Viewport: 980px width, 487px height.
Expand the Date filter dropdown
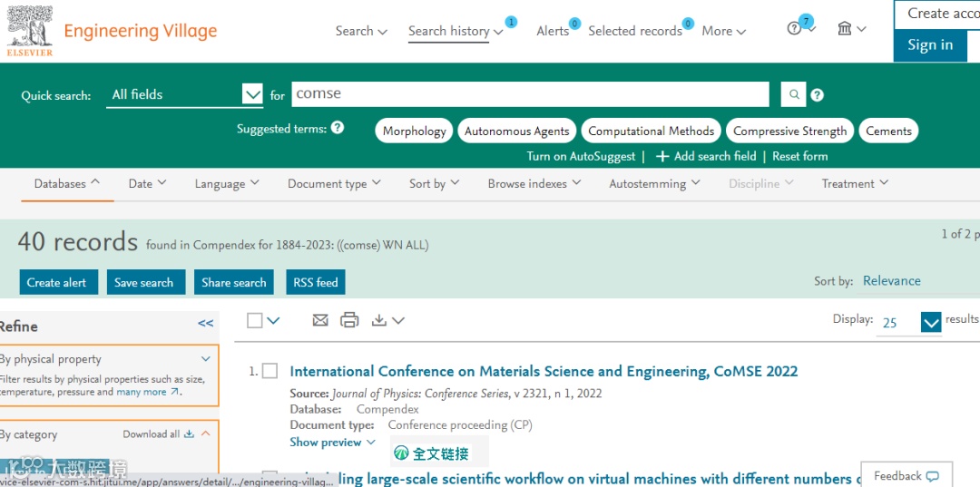[x=147, y=183]
